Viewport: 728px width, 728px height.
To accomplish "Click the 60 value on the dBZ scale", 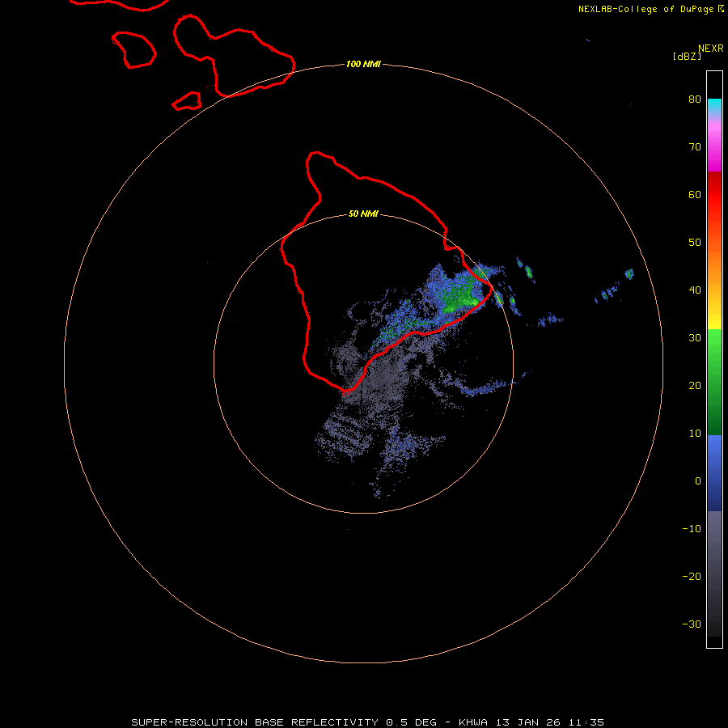I will pyautogui.click(x=695, y=195).
